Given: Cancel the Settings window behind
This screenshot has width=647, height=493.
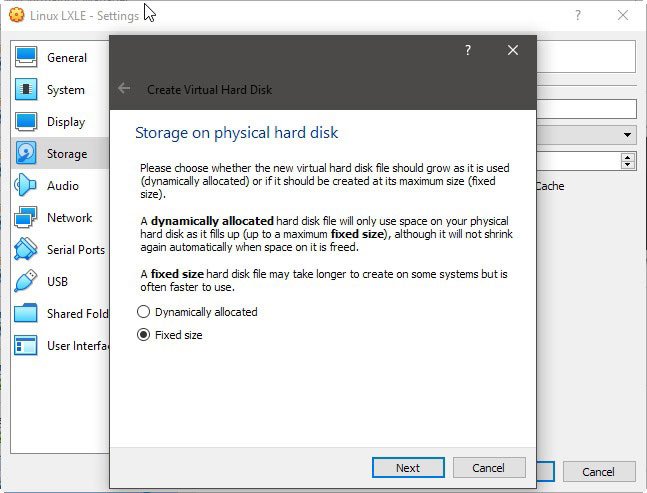Looking at the screenshot, I should [x=599, y=472].
